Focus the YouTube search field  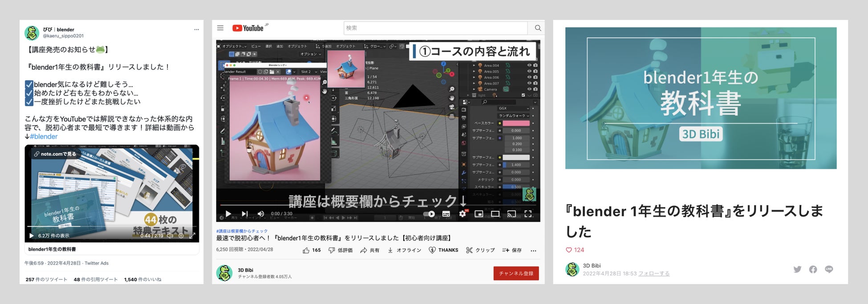(x=436, y=28)
